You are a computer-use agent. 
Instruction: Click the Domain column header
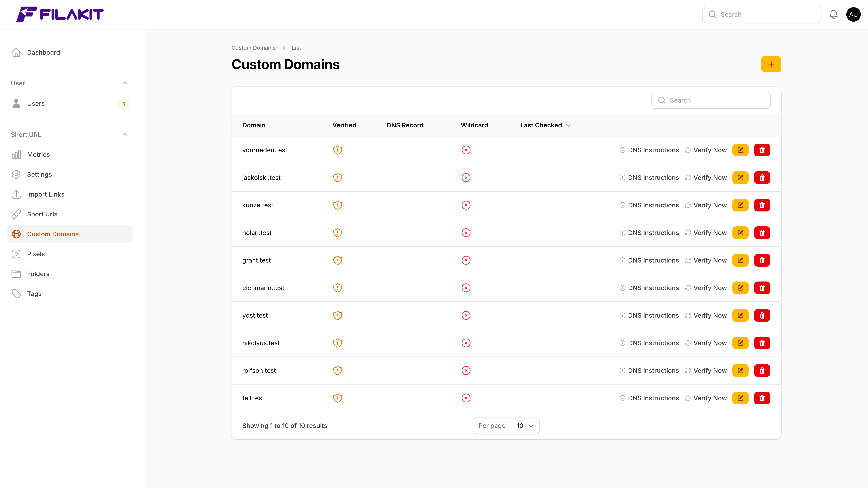[x=254, y=125]
